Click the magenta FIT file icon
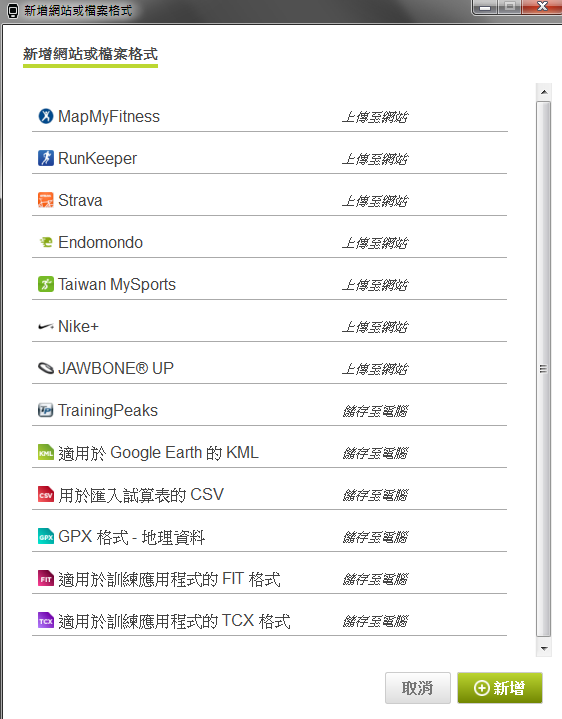Viewport: 562px width, 719px height. tap(45, 579)
